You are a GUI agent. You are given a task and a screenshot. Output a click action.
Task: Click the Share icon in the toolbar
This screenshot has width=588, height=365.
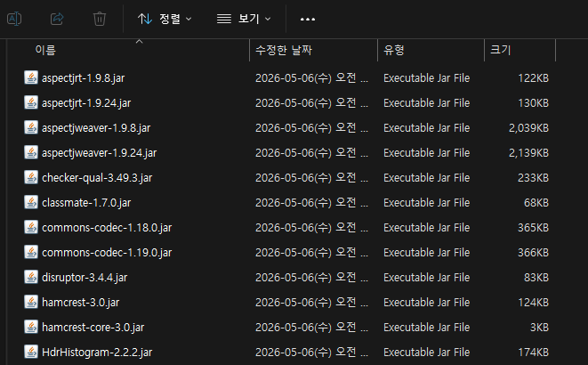click(57, 19)
